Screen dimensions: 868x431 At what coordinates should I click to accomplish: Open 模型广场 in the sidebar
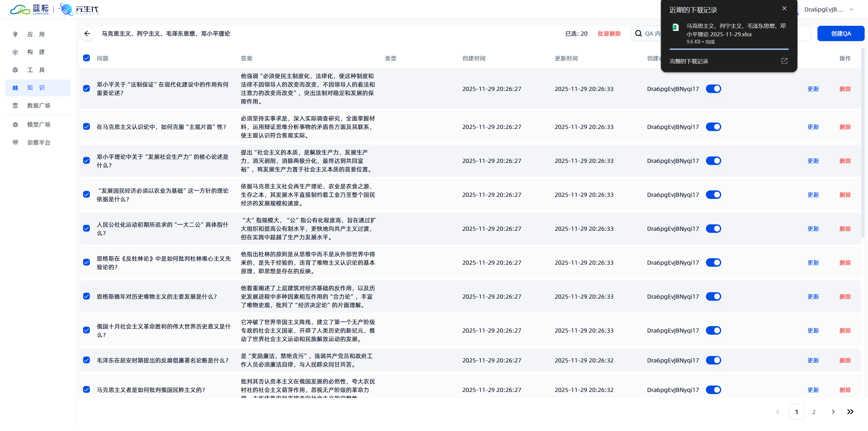[38, 125]
